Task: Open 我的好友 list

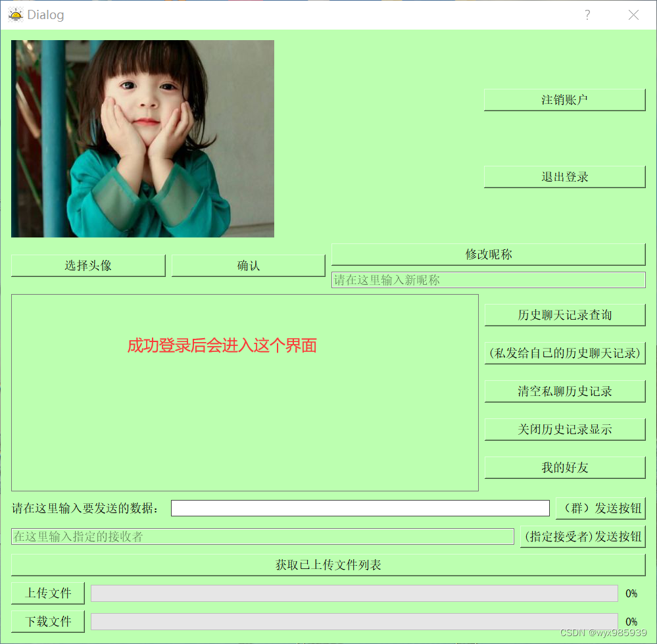Action: 565,468
